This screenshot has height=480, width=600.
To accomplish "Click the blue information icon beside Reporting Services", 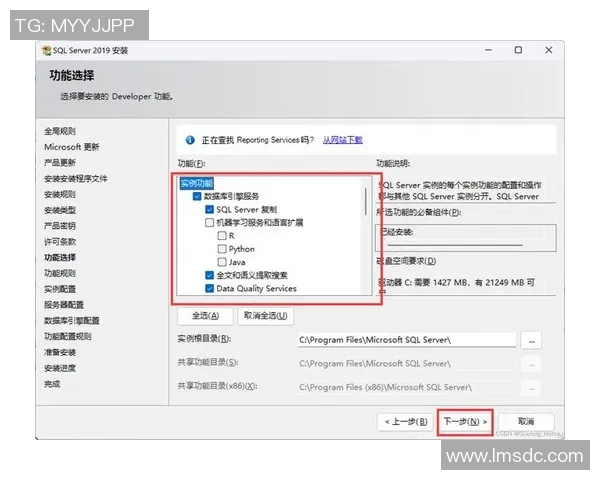I will 190,140.
